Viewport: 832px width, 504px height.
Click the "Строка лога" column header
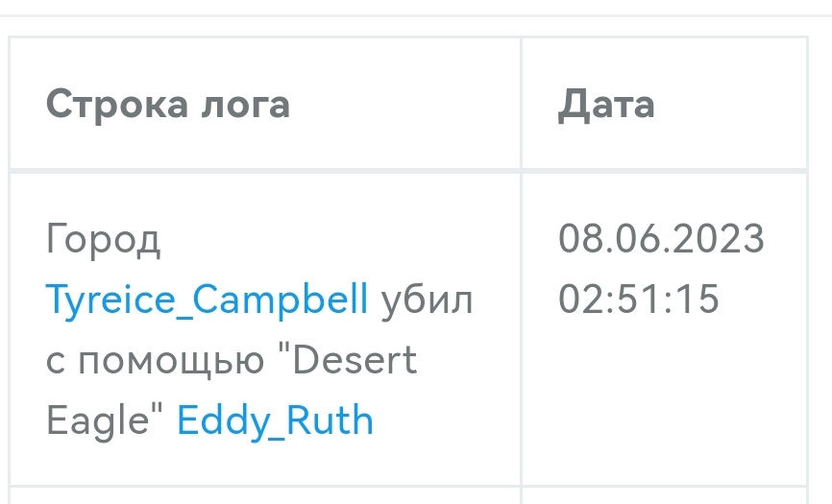168,104
